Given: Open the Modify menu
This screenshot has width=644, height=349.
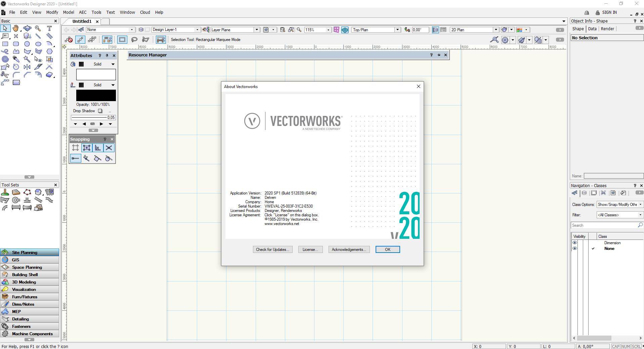Looking at the screenshot, I should pyautogui.click(x=52, y=12).
